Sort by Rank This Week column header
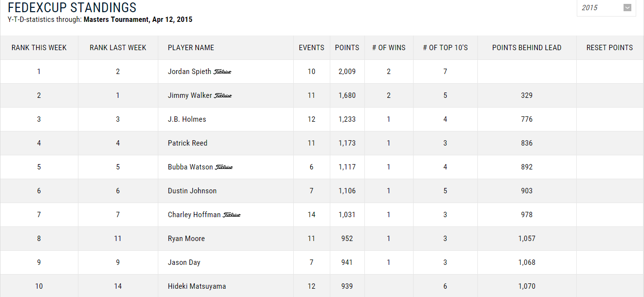This screenshot has height=297, width=644. pos(39,48)
